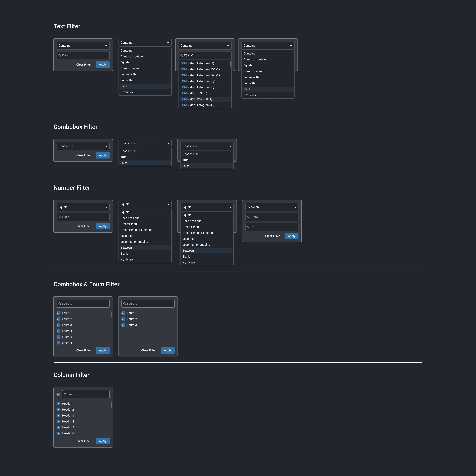
Task: Click Clear Filter in the six-item enum panel
Action: (x=84, y=350)
